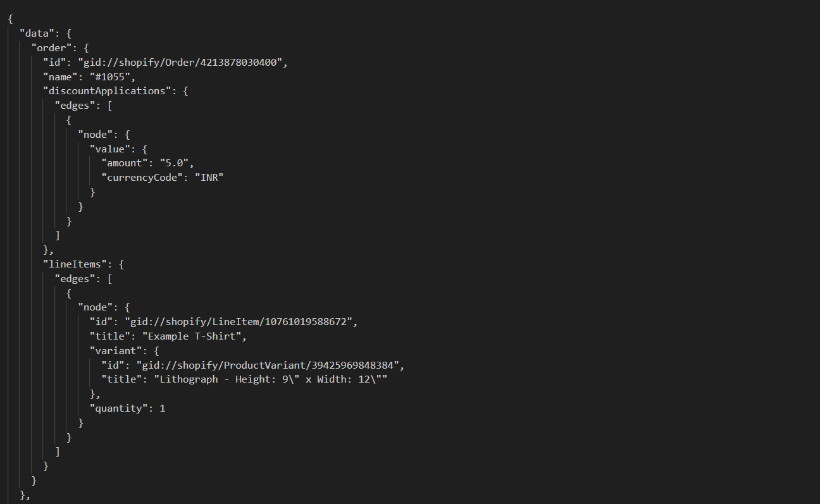Click the "quantity" key

click(119, 409)
